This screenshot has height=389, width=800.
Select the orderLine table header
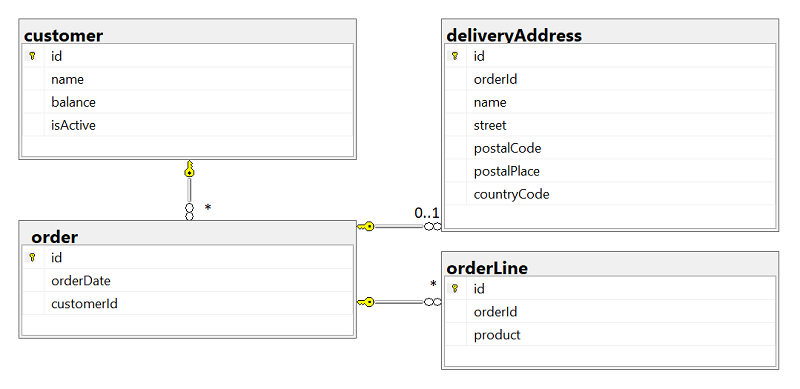coord(610,268)
